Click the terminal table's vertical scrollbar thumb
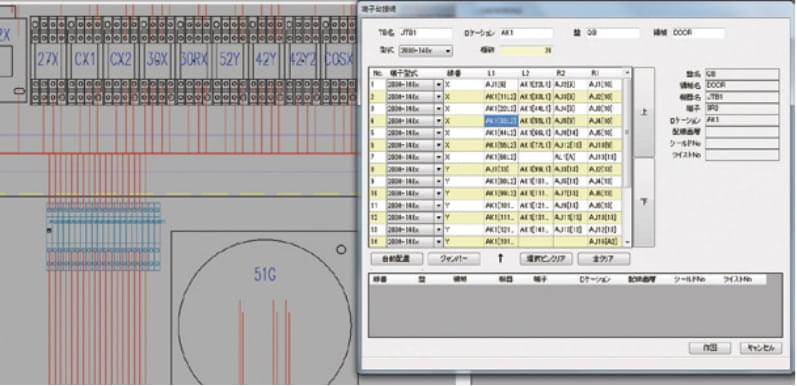The height and width of the screenshot is (386, 797). coord(627,132)
